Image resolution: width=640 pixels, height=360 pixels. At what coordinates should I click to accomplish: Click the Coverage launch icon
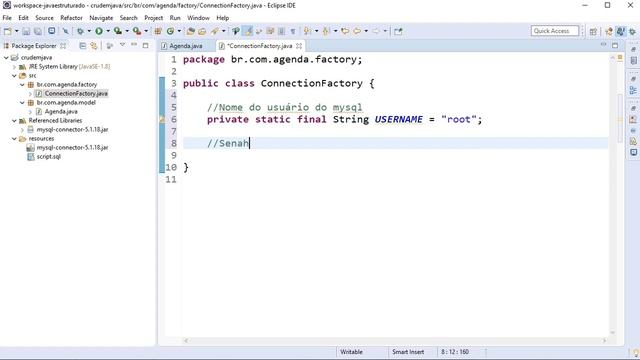click(x=118, y=31)
